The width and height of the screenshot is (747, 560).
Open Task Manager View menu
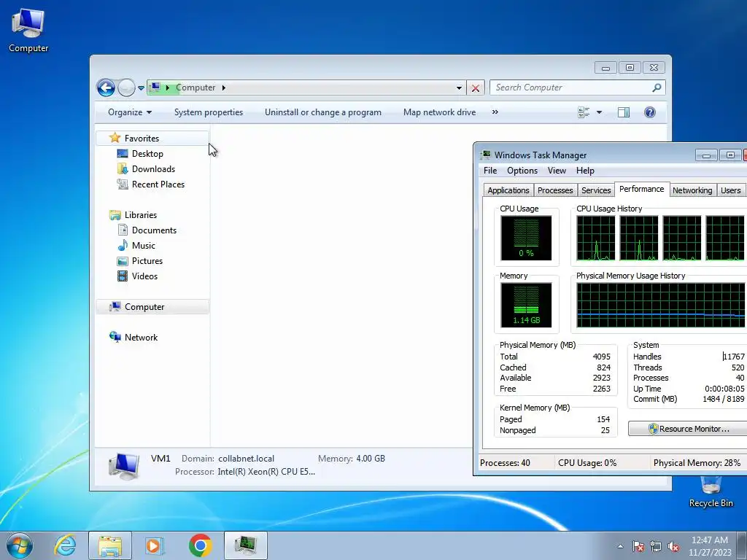pyautogui.click(x=557, y=171)
